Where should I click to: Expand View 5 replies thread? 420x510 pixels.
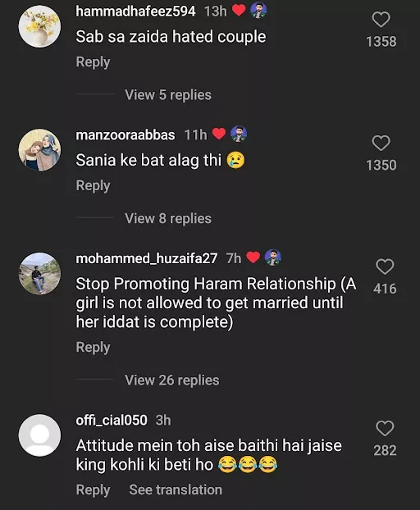(x=168, y=95)
